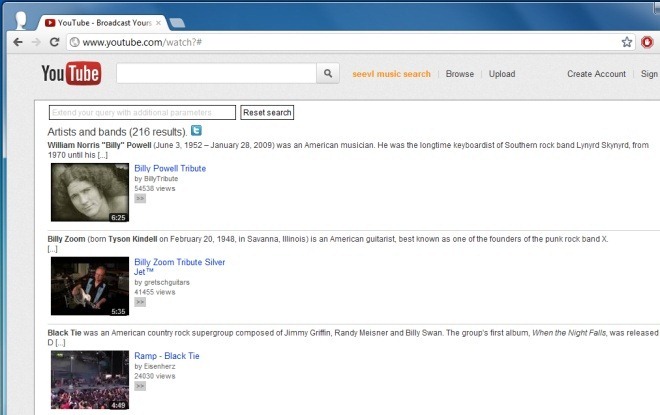Share results via the Twitter icon
Screen dimensions: 660x415
coord(196,130)
